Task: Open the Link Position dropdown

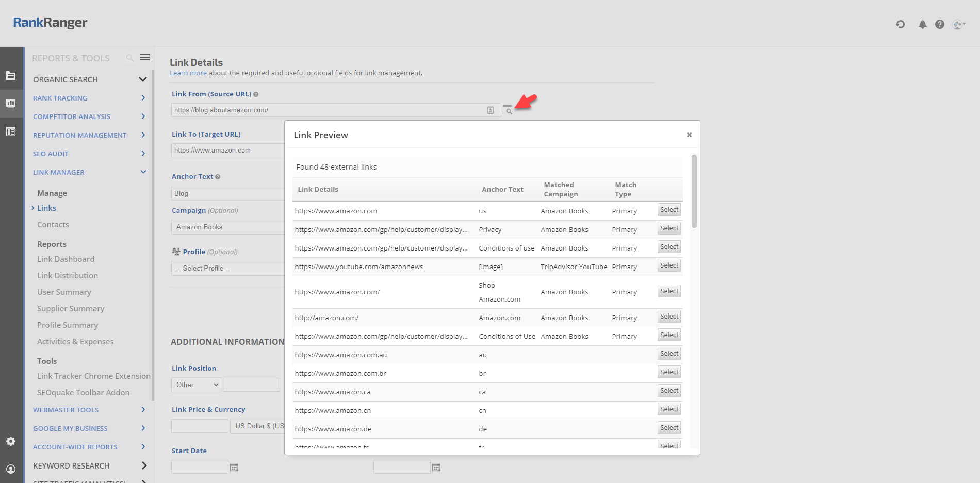Action: point(196,385)
